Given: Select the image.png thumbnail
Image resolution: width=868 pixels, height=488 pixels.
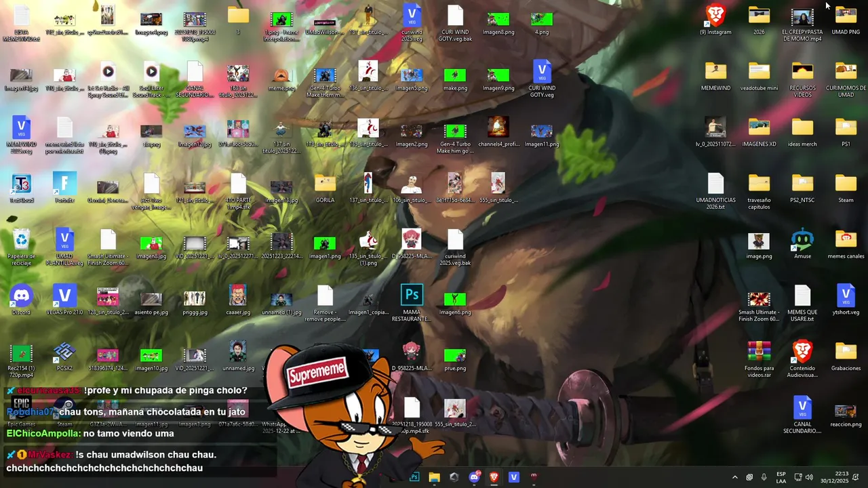Looking at the screenshot, I should (759, 245).
